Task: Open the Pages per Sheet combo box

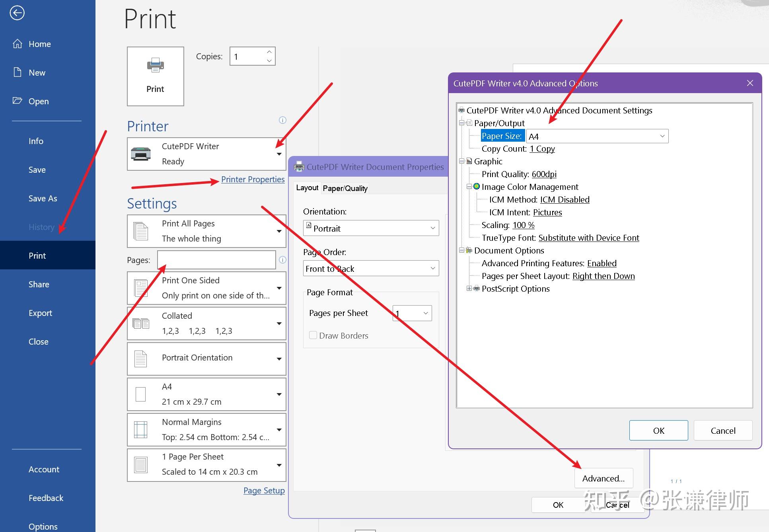Action: (412, 313)
